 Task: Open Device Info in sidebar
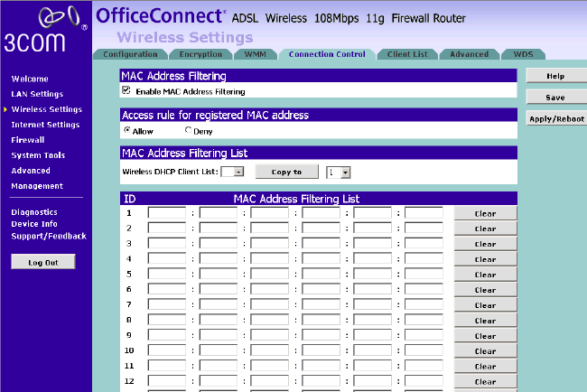click(x=34, y=224)
